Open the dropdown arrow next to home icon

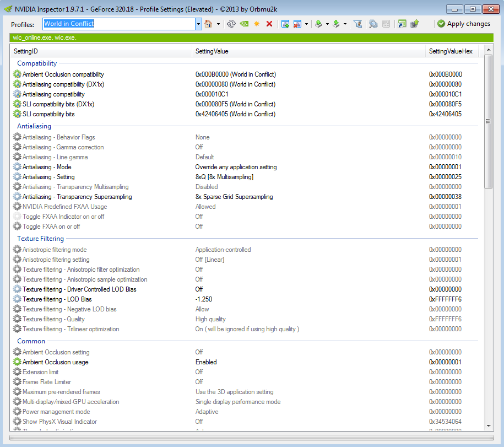tap(218, 24)
